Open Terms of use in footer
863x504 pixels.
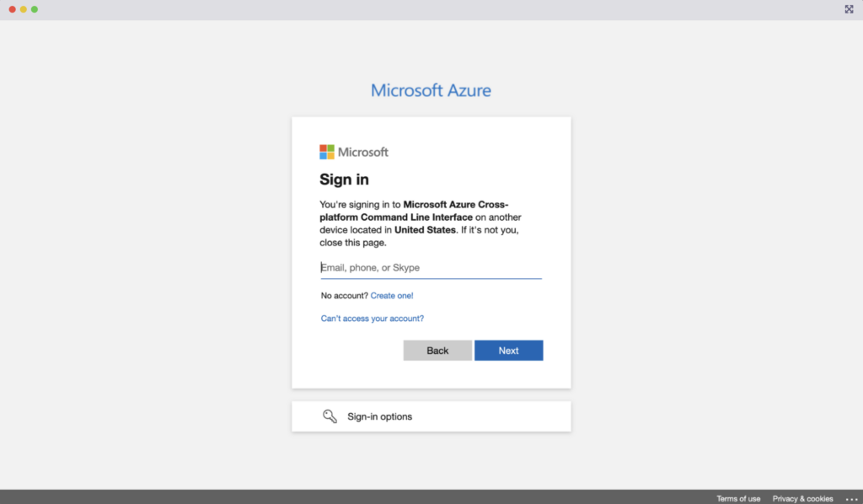pyautogui.click(x=738, y=498)
